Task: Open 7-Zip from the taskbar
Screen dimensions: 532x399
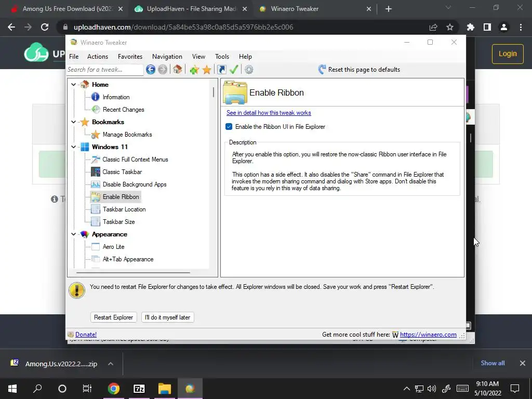Action: [139, 389]
